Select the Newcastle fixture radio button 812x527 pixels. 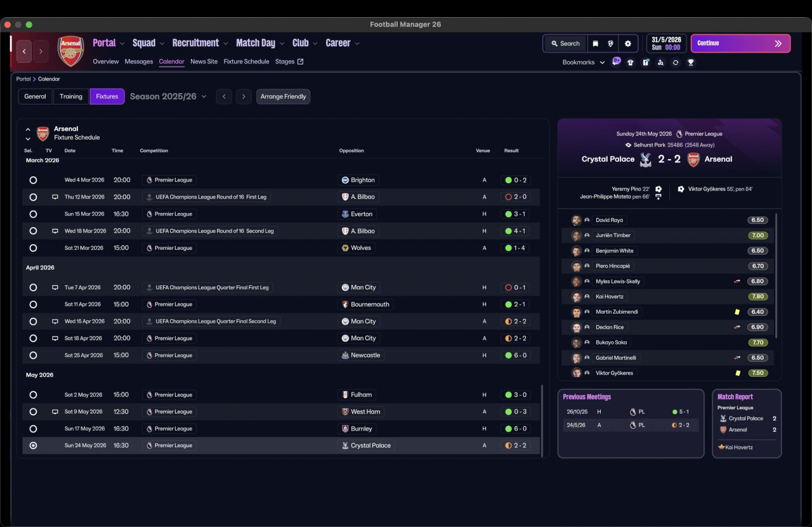(33, 355)
